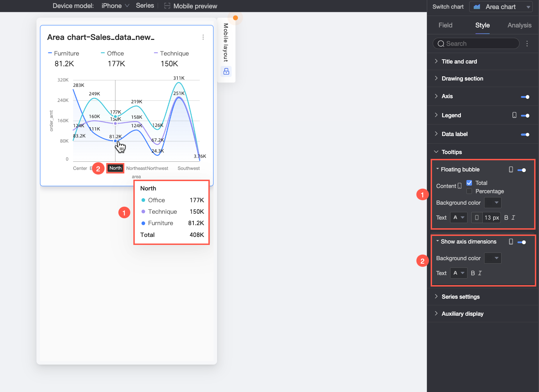Open the Switch chart Area chart dropdown
The image size is (539, 392).
click(x=501, y=7)
